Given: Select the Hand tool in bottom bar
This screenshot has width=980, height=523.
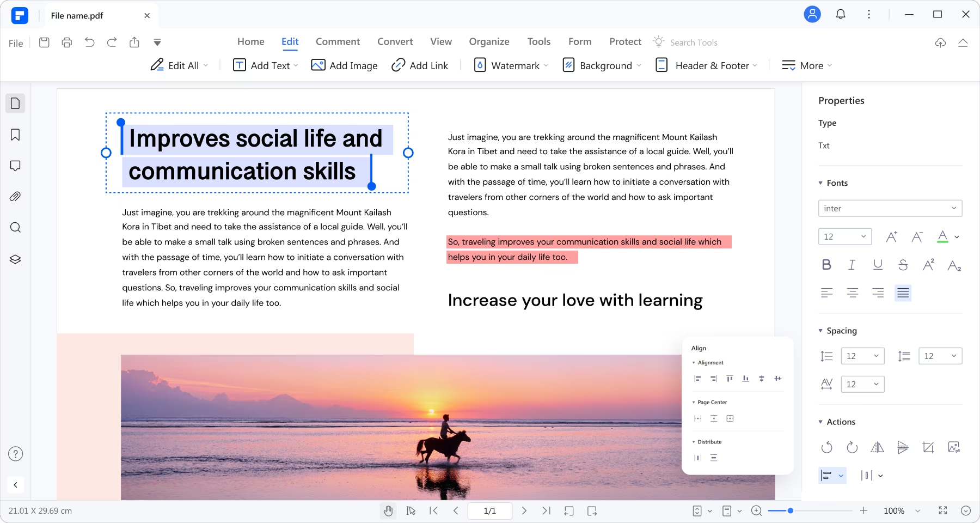Looking at the screenshot, I should tap(388, 511).
